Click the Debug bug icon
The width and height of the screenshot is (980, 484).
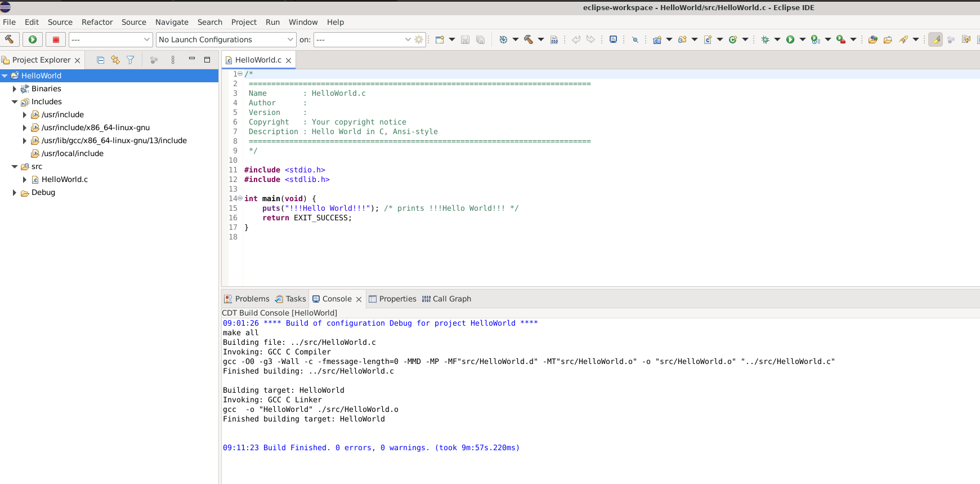[x=765, y=39]
